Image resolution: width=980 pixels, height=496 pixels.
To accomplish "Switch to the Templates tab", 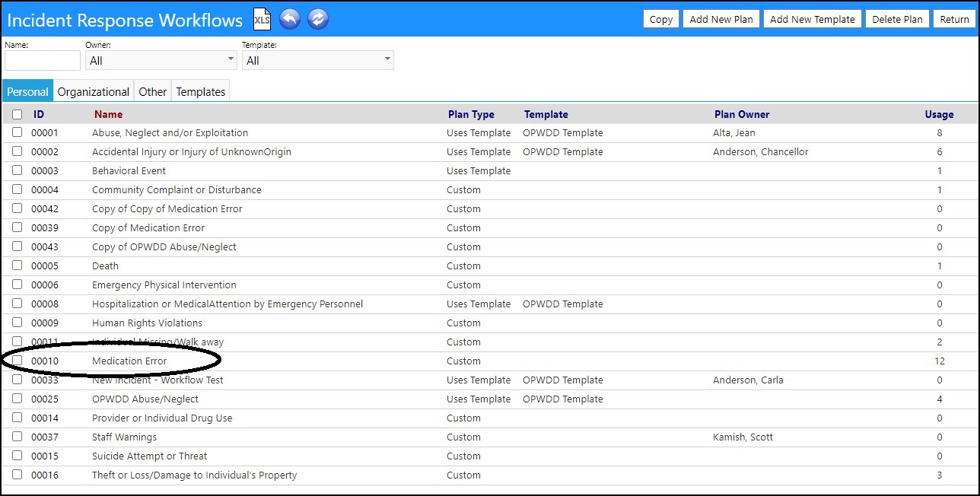I will pyautogui.click(x=201, y=91).
